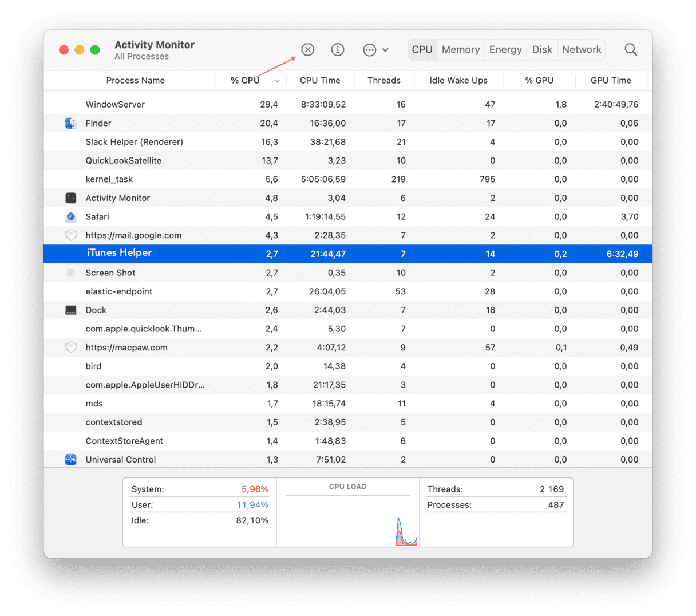This screenshot has width=696, height=616.
Task: Expand the chevron beside the ellipsis icon
Action: [386, 50]
